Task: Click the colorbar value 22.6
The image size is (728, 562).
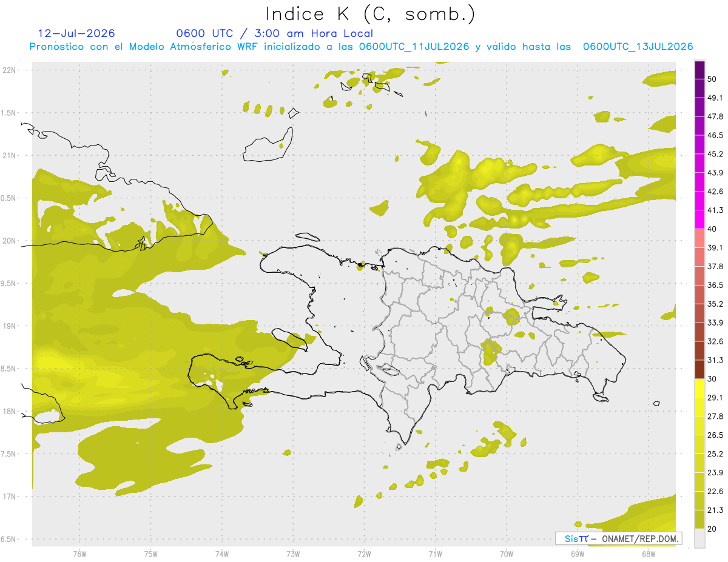Action: 715,492
